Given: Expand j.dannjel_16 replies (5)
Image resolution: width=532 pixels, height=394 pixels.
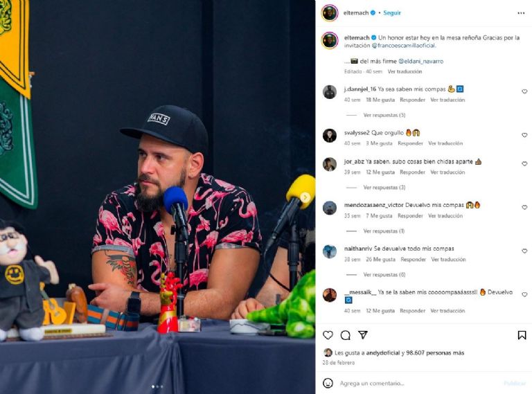Looking at the screenshot, I should [384, 115].
